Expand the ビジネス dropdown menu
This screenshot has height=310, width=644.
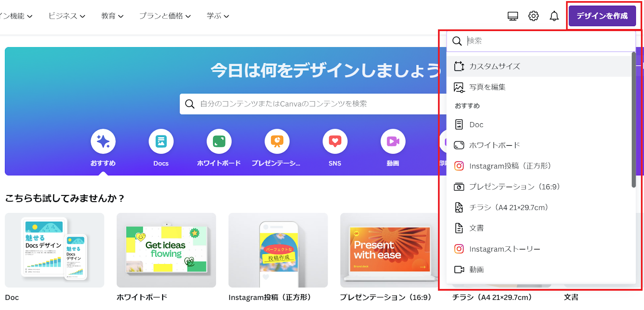(x=67, y=16)
